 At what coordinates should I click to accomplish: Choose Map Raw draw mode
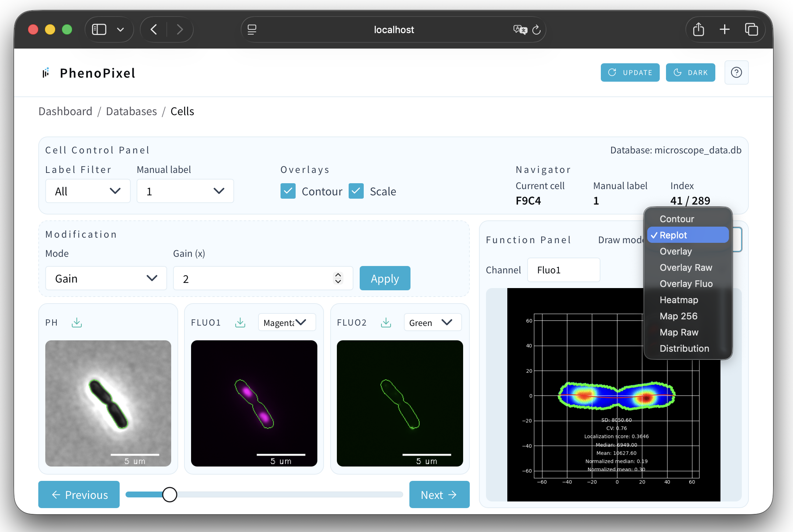pos(688,332)
